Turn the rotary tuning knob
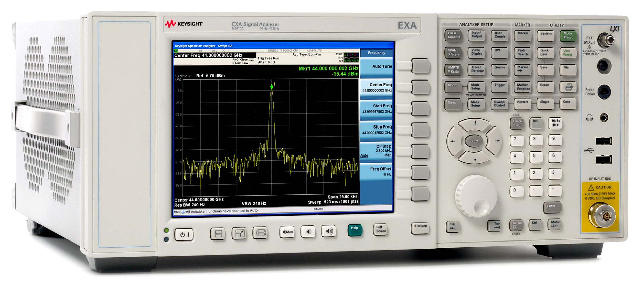This screenshot has width=644, height=284. tap(476, 196)
